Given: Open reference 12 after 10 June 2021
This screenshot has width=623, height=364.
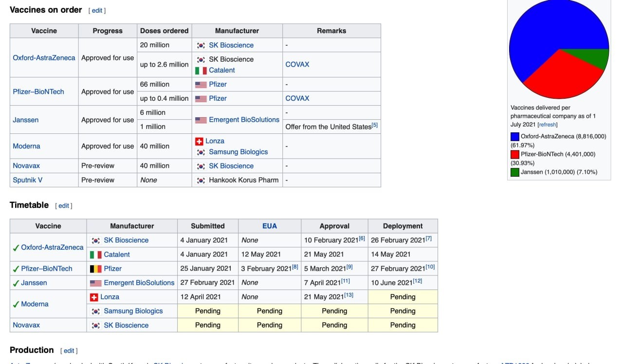Looking at the screenshot, I should click(x=418, y=281).
